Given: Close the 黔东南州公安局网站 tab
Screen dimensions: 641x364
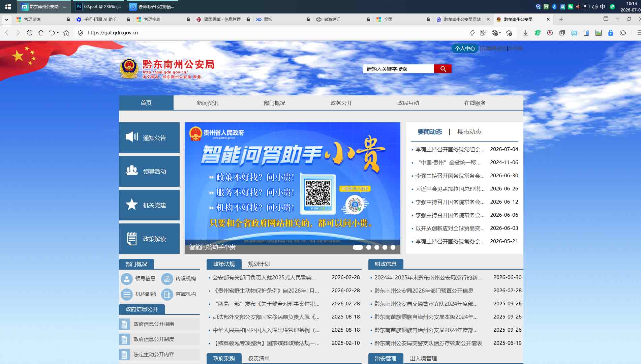Looking at the screenshot, I should point(488,20).
